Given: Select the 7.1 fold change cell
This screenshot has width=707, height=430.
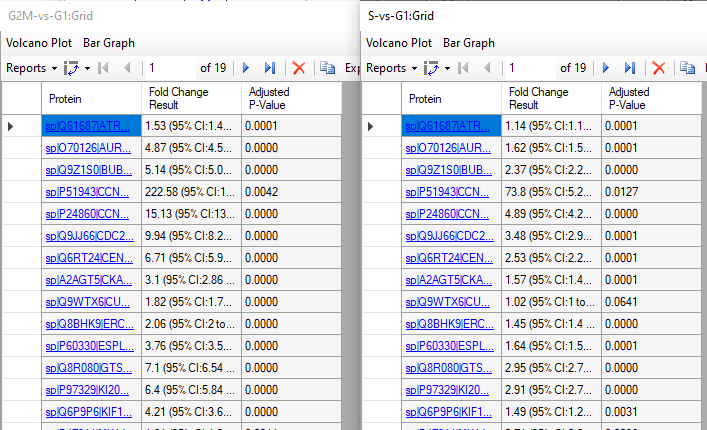Looking at the screenshot, I should [x=192, y=368].
